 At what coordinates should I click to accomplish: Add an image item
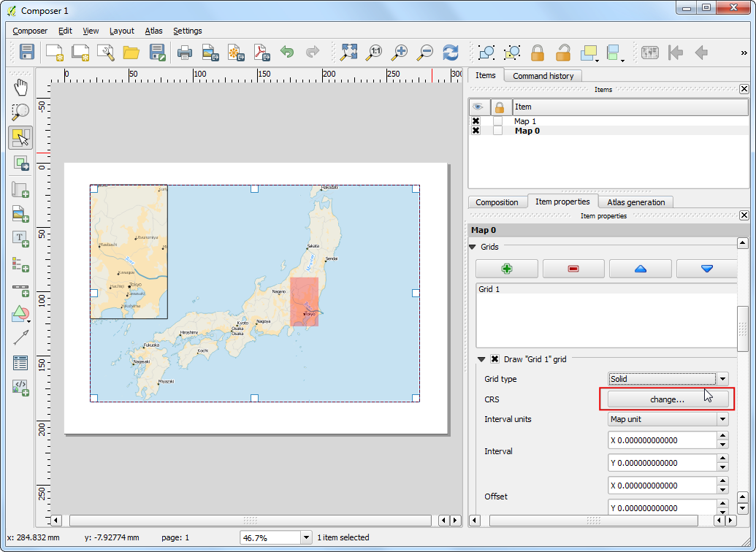pyautogui.click(x=20, y=214)
